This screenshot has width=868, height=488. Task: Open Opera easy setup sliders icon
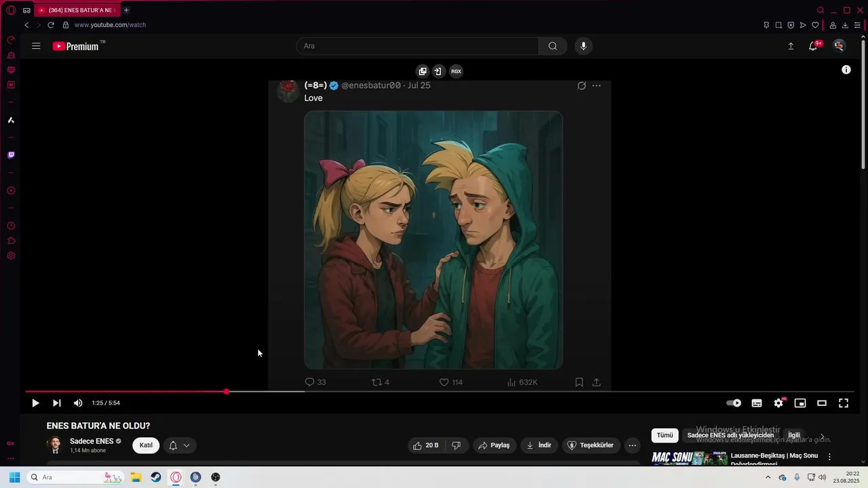[857, 25]
